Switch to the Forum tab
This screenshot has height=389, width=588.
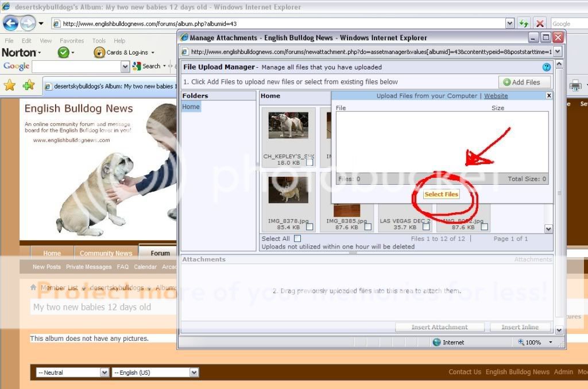pyautogui.click(x=160, y=253)
